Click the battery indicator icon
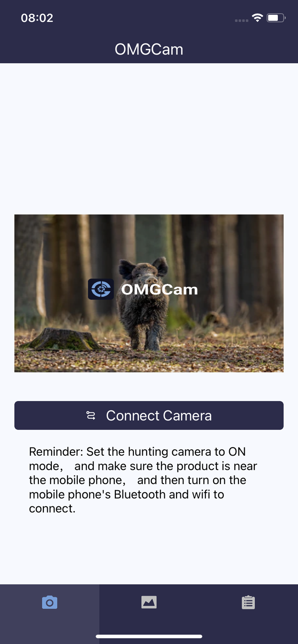Screen dimensions: 298x644 [x=276, y=18]
